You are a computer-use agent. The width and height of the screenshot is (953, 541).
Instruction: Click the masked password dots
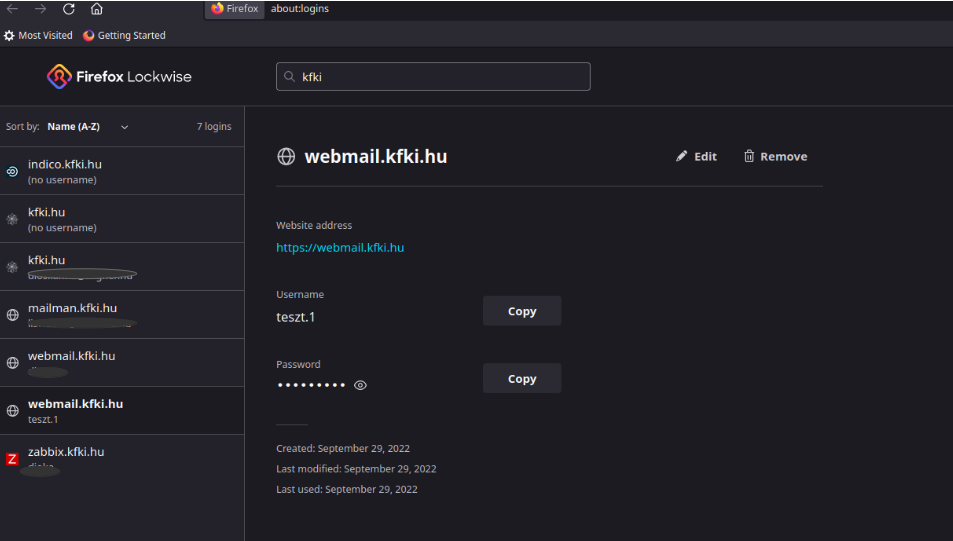[x=311, y=385]
